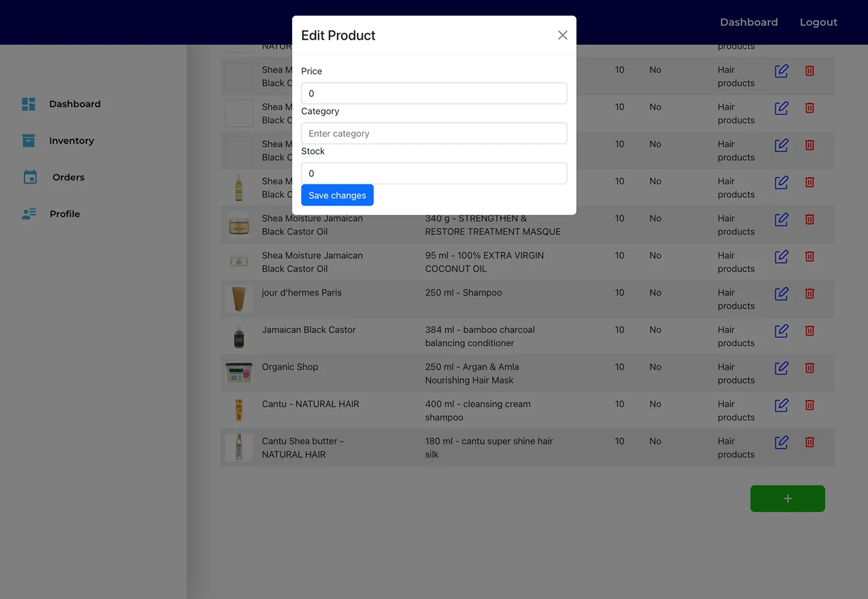
Task: Edit the Cantu Shea butter hair silk
Action: [x=782, y=442]
